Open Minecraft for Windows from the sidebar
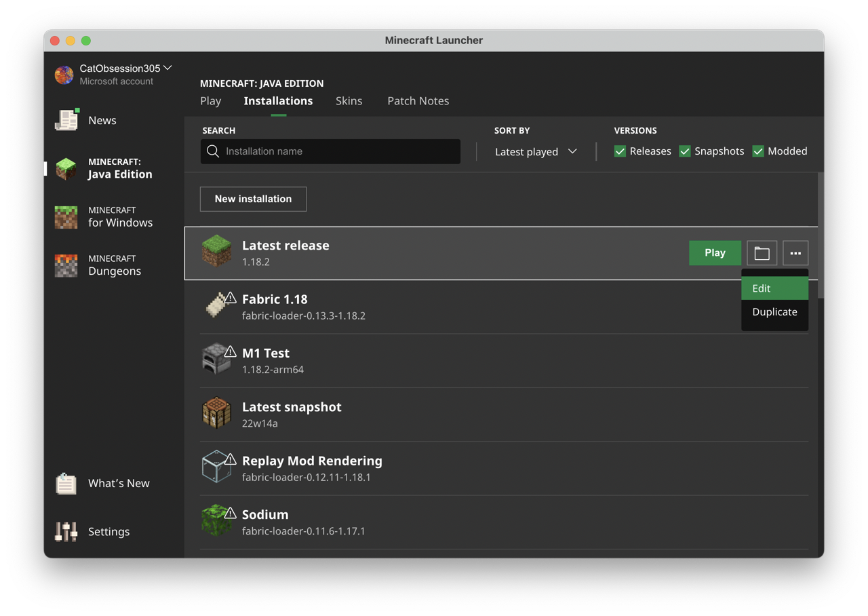Screen dimensions: 868x616 tap(65, 216)
